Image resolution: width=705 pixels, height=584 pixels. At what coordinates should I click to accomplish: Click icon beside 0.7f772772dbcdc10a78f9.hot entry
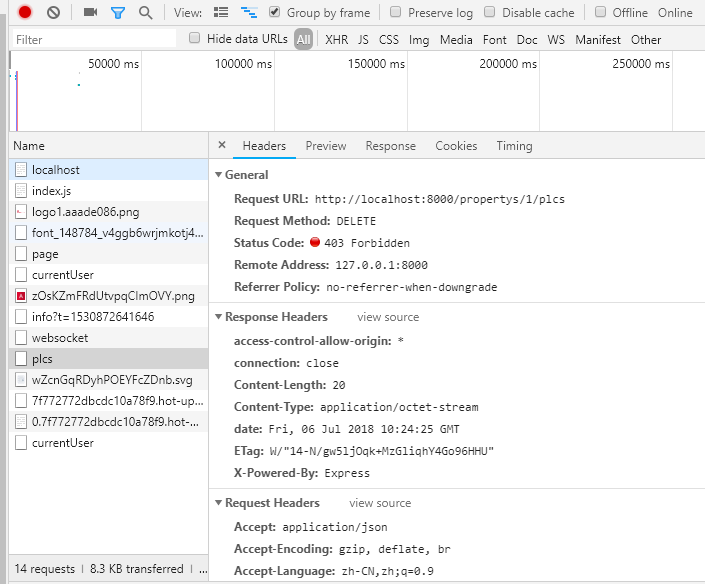[21, 422]
